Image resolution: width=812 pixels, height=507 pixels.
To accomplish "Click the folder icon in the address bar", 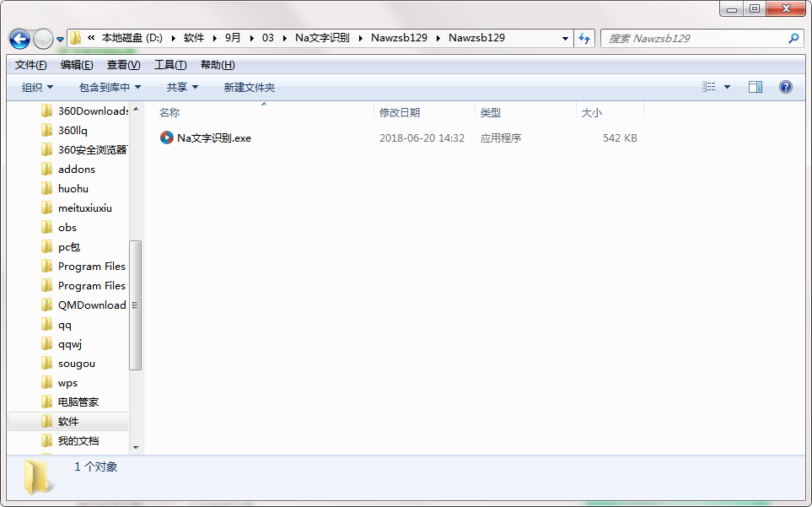I will pos(75,38).
